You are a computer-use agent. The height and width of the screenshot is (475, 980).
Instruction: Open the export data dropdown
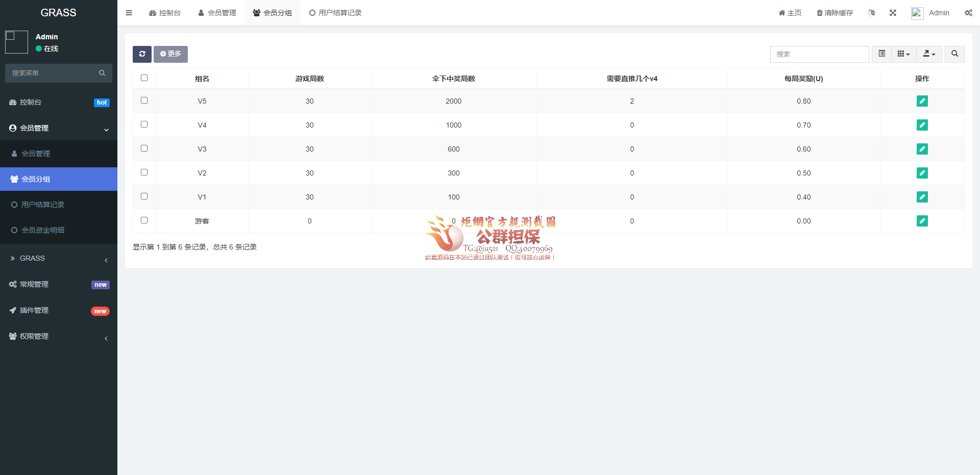coord(929,54)
